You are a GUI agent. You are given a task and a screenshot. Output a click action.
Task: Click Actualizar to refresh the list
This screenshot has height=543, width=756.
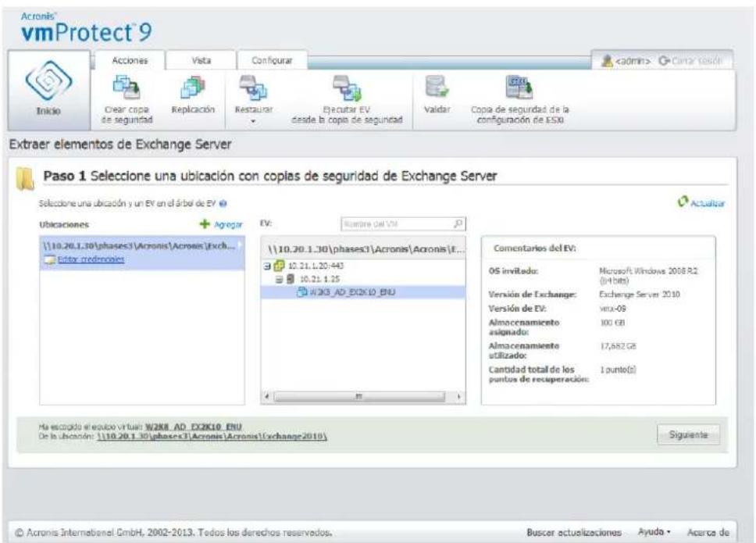click(701, 202)
